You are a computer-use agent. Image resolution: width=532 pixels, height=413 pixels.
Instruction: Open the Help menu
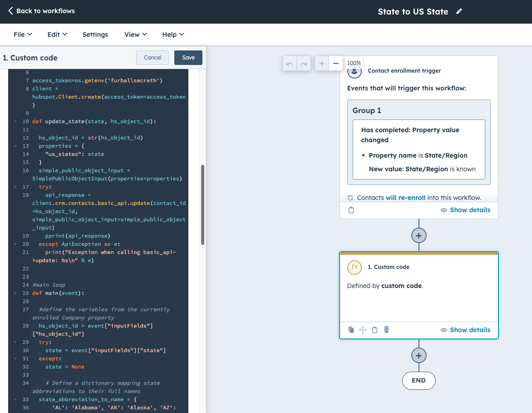173,35
